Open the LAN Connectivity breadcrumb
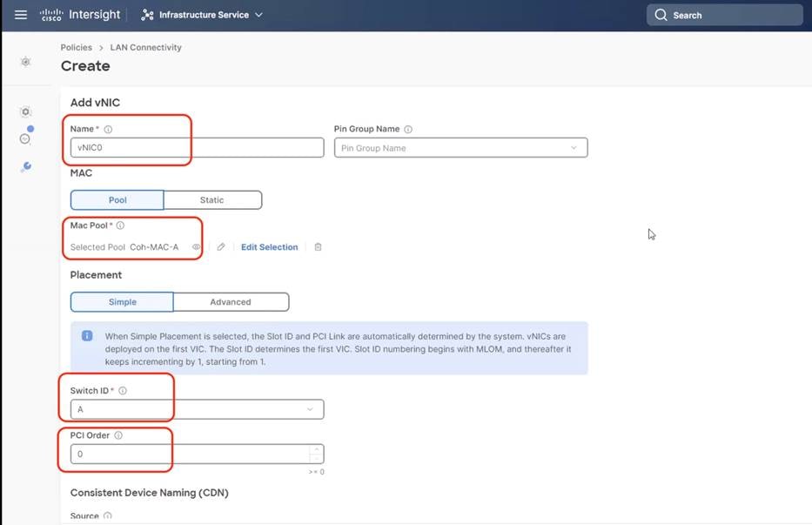 point(145,47)
